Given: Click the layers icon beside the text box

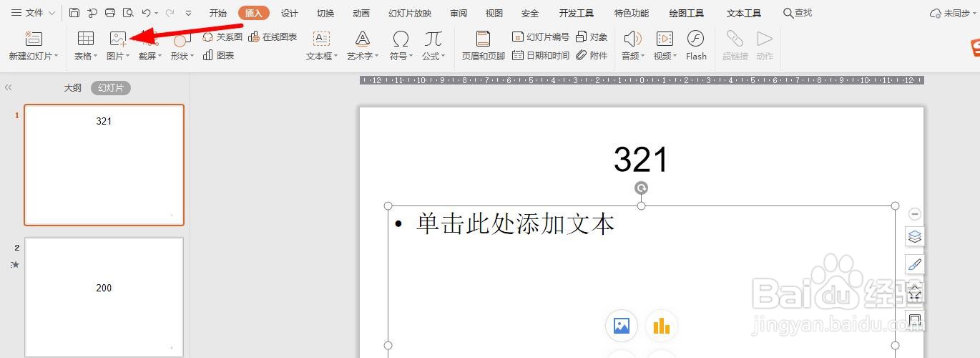Looking at the screenshot, I should [914, 237].
